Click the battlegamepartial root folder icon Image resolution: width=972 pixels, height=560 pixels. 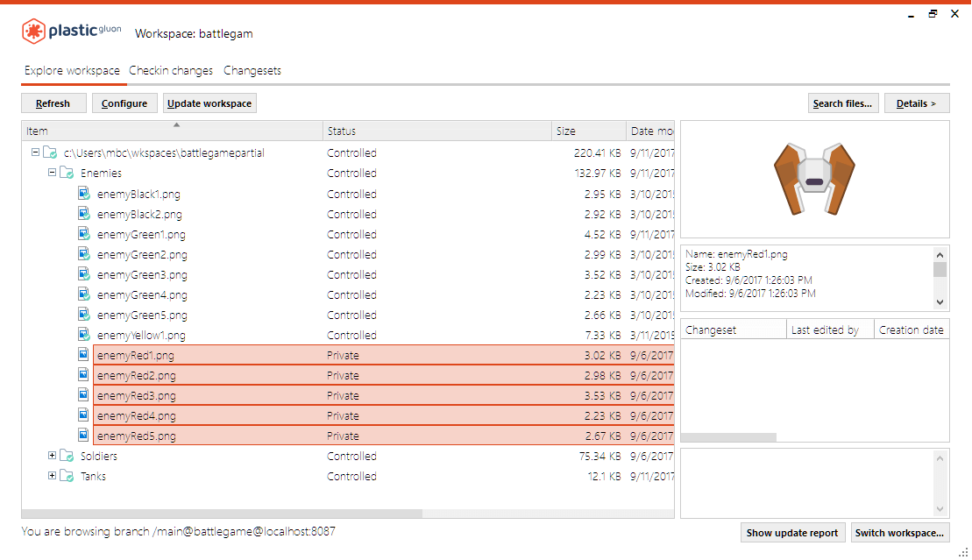coord(50,152)
